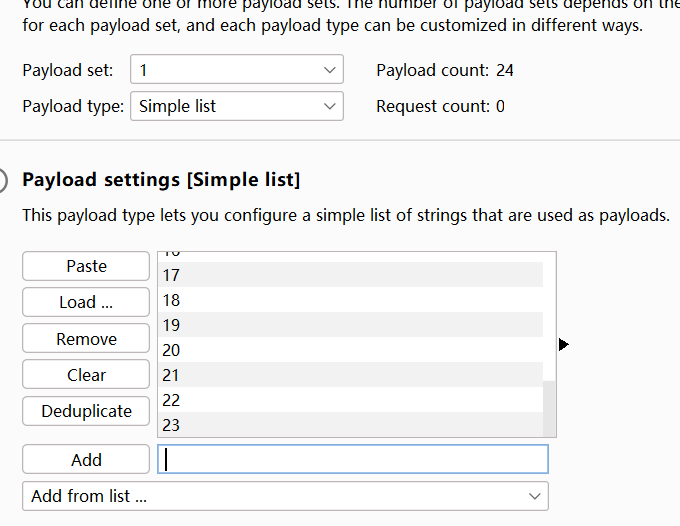680x526 pixels.
Task: Click the Paste button
Action: pos(86,266)
